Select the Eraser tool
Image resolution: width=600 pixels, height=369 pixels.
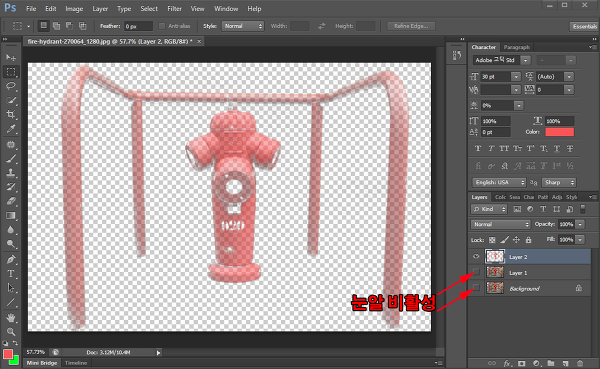point(10,201)
